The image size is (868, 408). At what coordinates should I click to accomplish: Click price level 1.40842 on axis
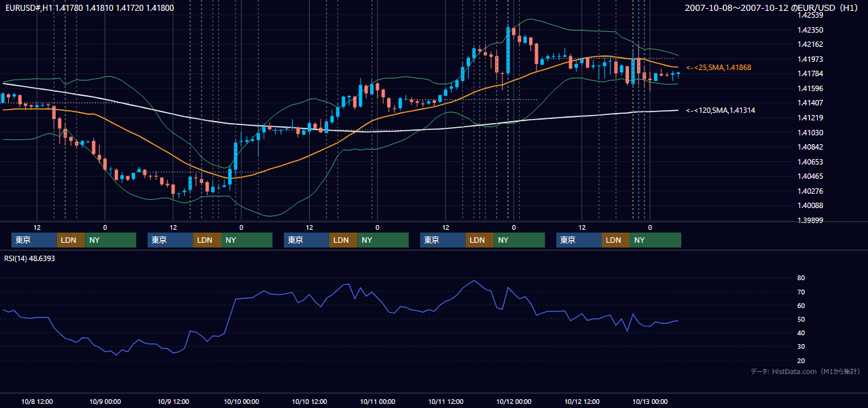coord(810,147)
